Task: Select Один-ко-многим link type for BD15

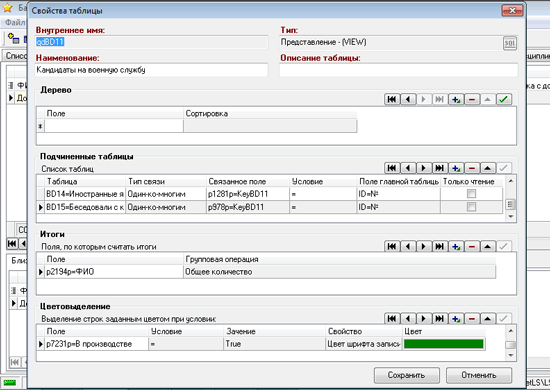Action: coord(166,207)
